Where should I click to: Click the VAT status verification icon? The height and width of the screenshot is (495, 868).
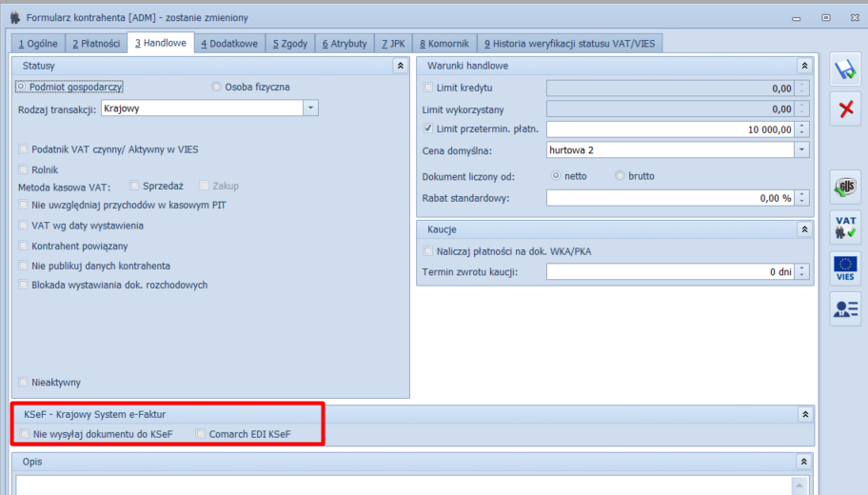pos(845,227)
